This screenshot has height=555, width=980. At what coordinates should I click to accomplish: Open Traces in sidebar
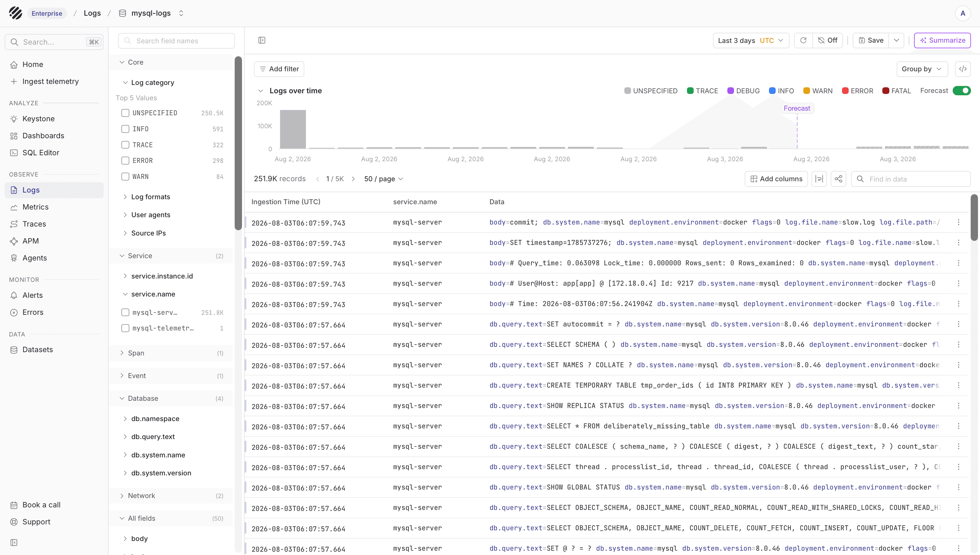[x=54, y=224]
